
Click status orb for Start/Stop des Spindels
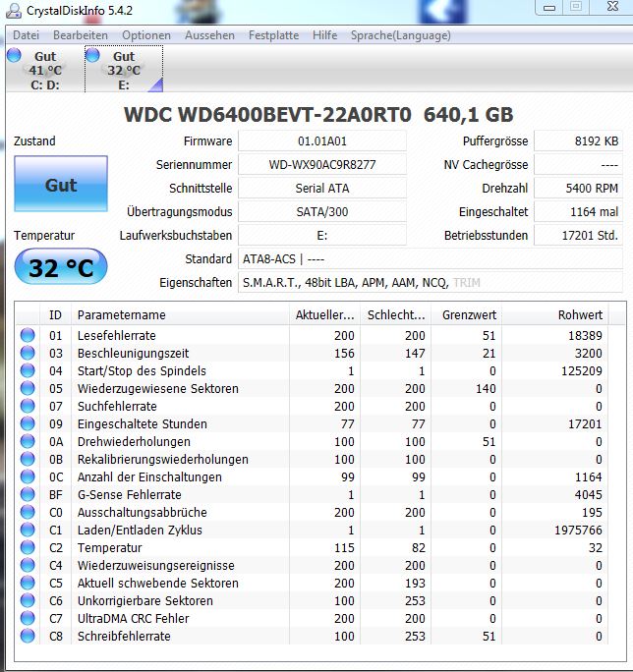28,370
